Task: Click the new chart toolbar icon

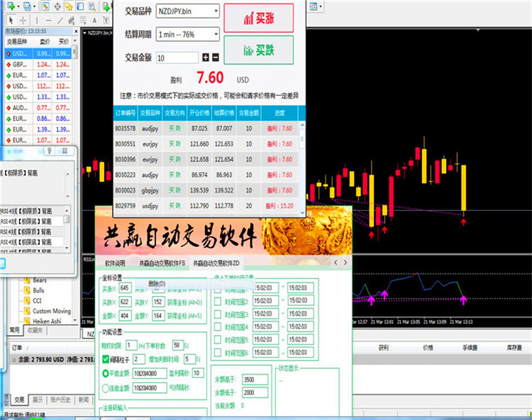Action: tap(11, 6)
